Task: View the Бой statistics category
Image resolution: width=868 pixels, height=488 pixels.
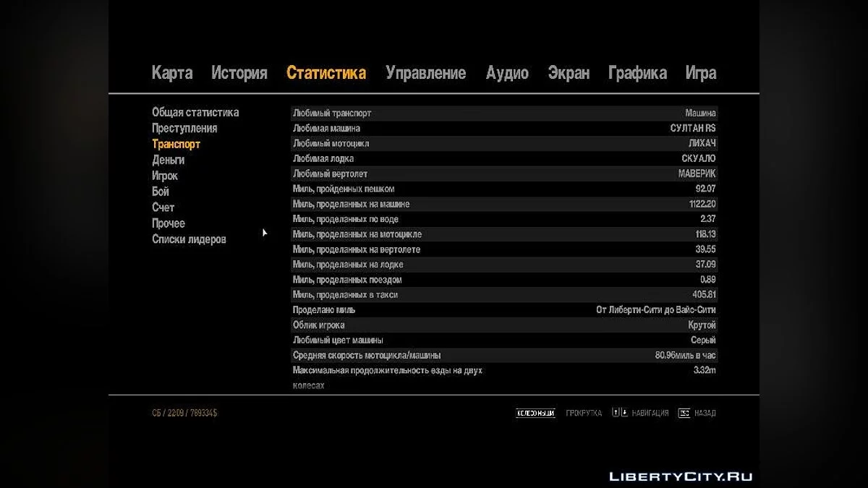Action: point(161,192)
